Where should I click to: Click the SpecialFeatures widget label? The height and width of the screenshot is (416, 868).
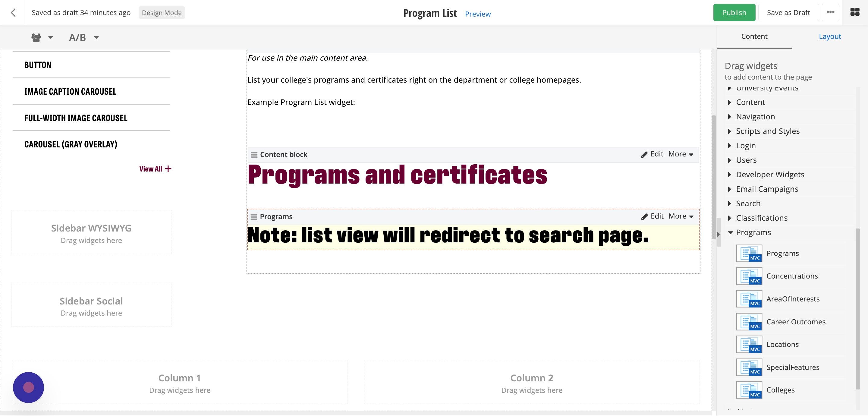click(x=793, y=367)
